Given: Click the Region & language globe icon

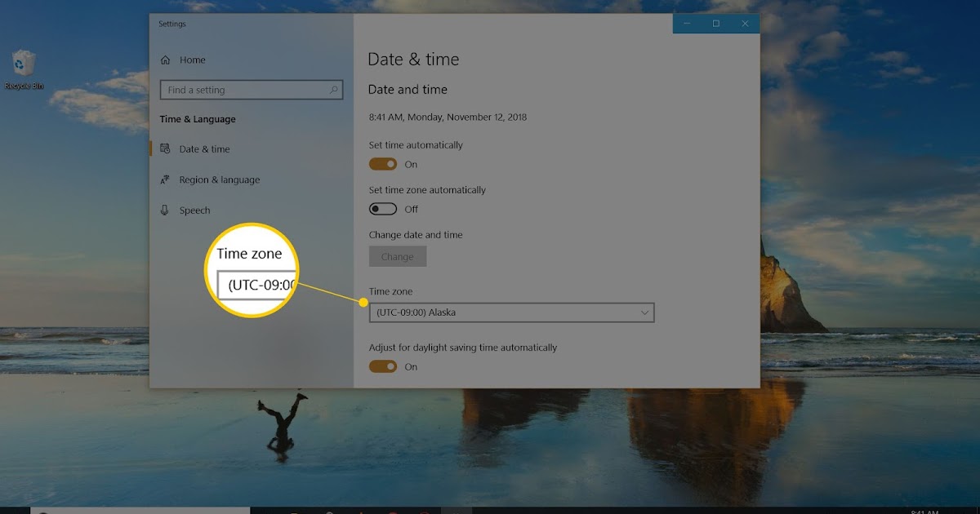Looking at the screenshot, I should point(166,179).
